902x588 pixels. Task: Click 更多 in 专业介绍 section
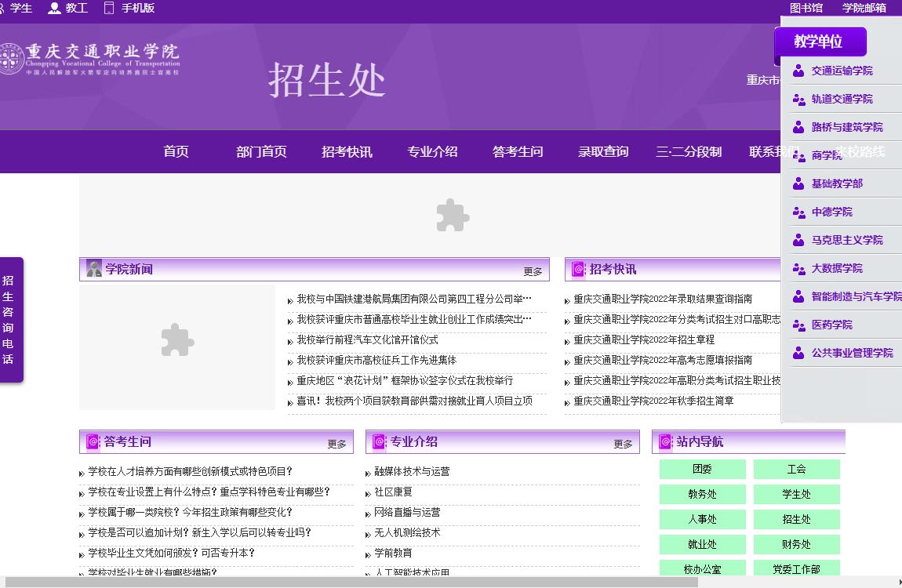623,444
